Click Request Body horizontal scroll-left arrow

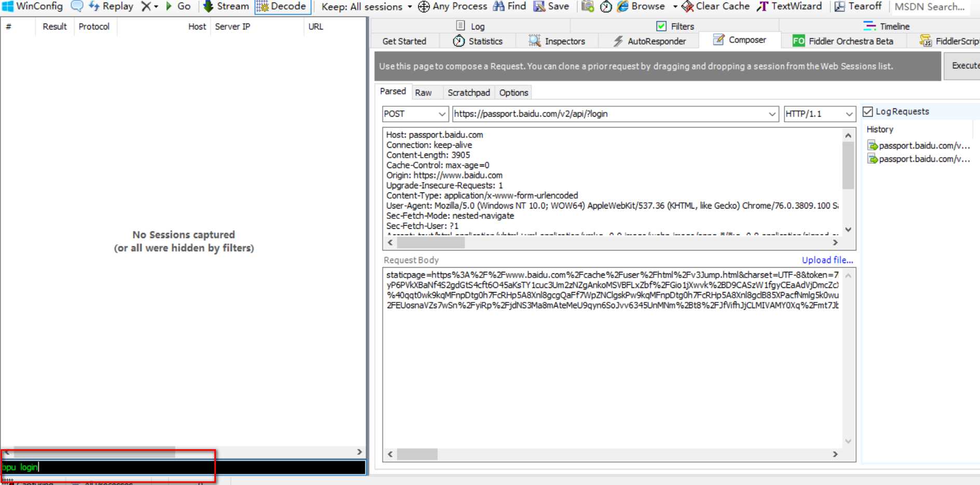(390, 454)
